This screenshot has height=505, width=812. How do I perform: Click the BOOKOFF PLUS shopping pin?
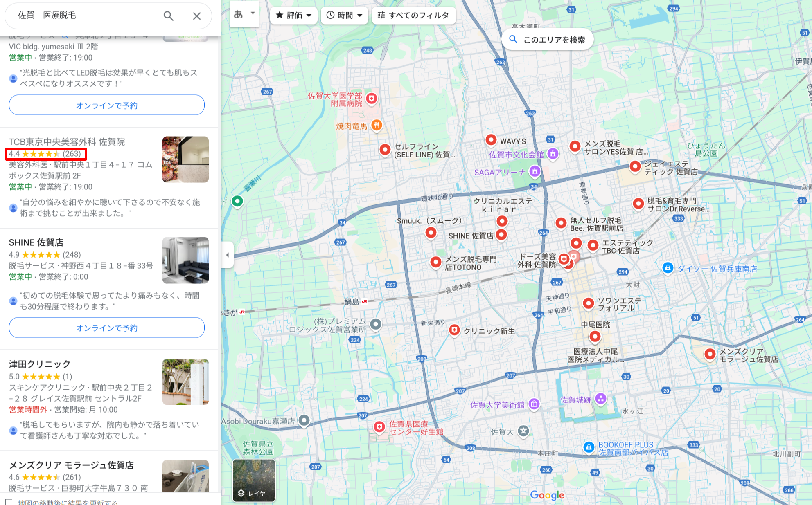tap(589, 447)
